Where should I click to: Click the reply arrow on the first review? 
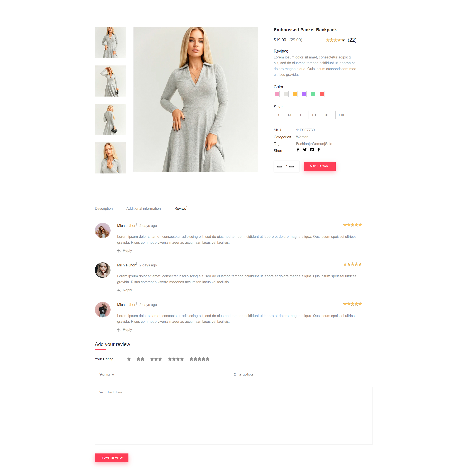click(119, 251)
